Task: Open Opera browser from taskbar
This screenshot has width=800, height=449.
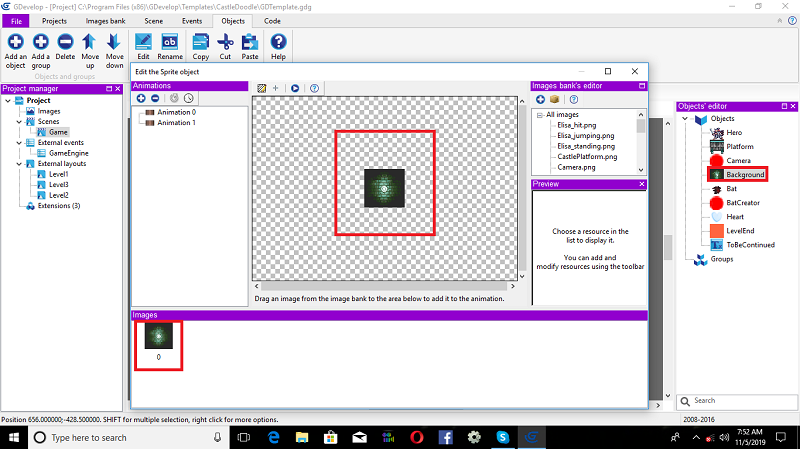Action: [x=417, y=438]
